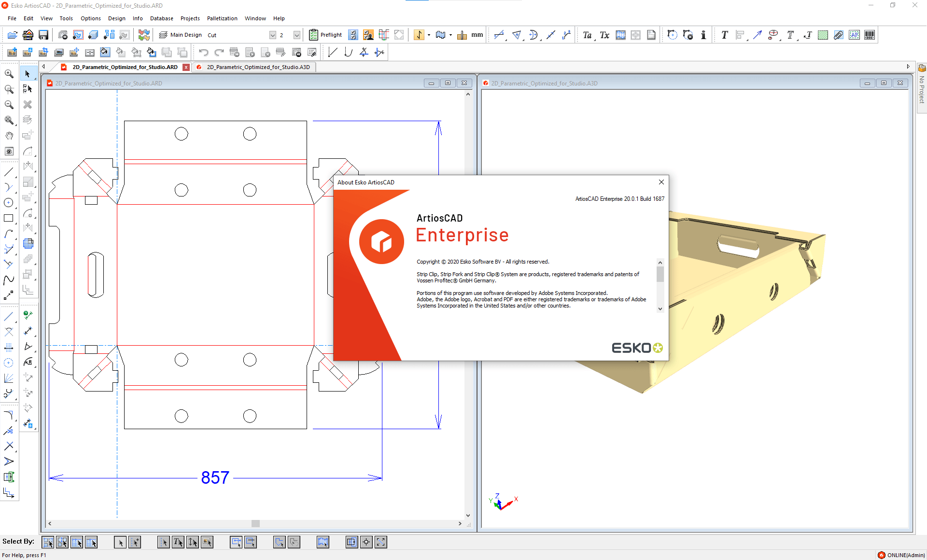Toggle the select dimensions filter button
The width and height of the screenshot is (927, 560).
[193, 542]
